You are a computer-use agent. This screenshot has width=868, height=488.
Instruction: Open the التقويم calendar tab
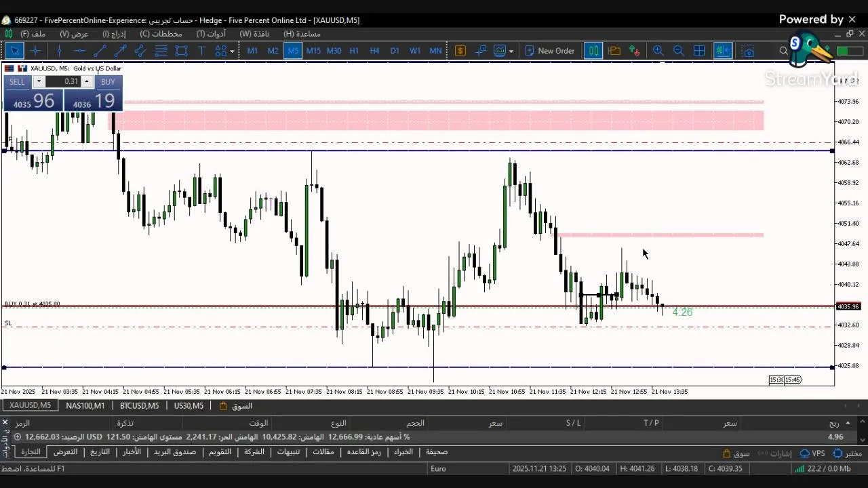[220, 452]
